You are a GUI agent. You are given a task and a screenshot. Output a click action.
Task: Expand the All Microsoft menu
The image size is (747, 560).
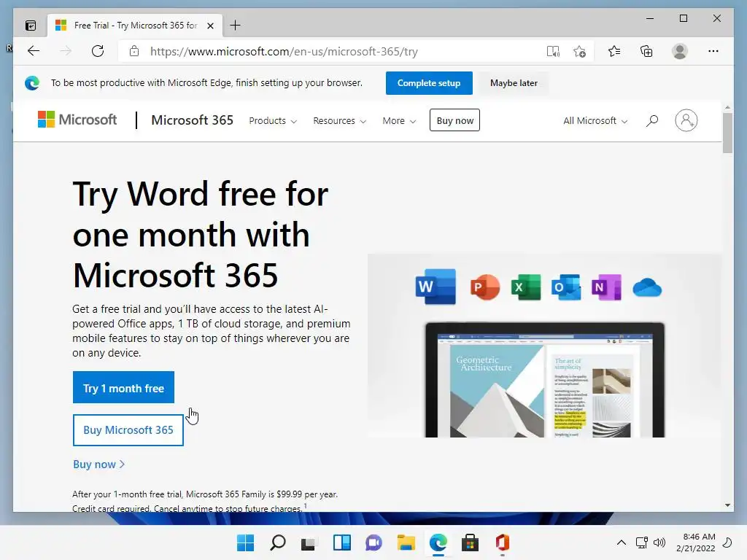pyautogui.click(x=595, y=120)
